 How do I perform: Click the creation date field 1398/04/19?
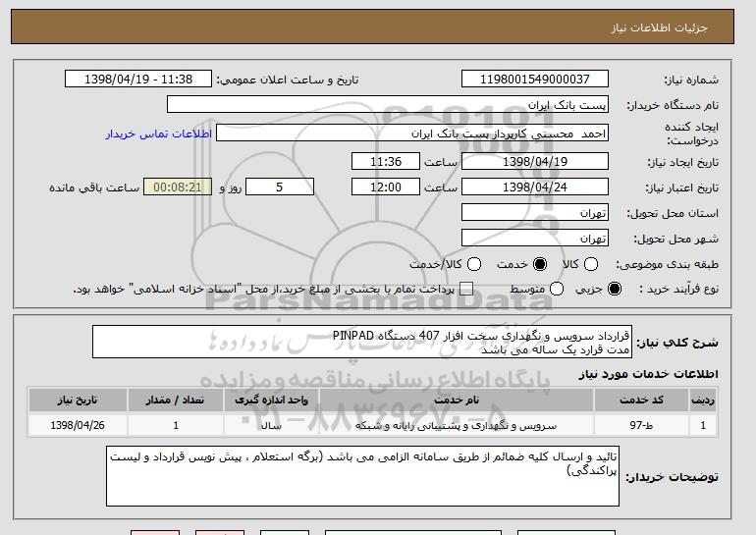tap(535, 161)
